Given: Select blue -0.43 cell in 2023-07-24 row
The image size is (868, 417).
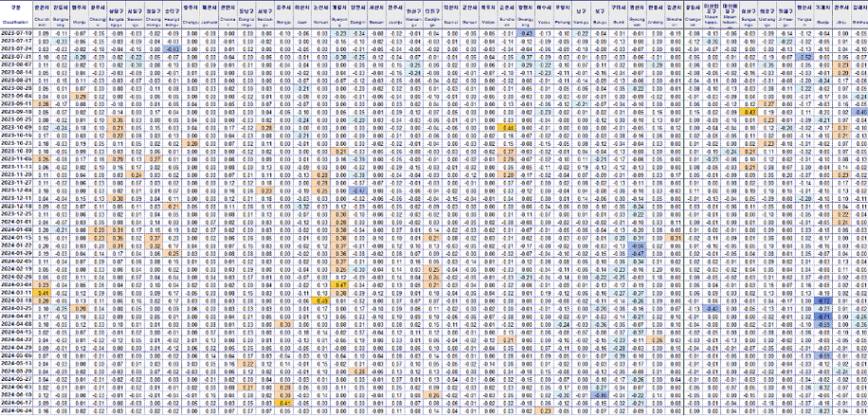Looking at the screenshot, I should coord(172,49).
